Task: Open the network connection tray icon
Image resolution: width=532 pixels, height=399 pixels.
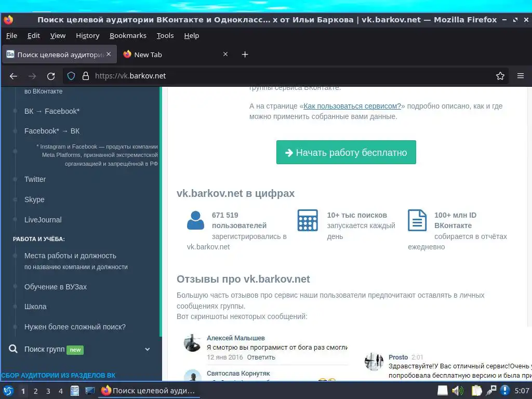Action: coord(491,391)
